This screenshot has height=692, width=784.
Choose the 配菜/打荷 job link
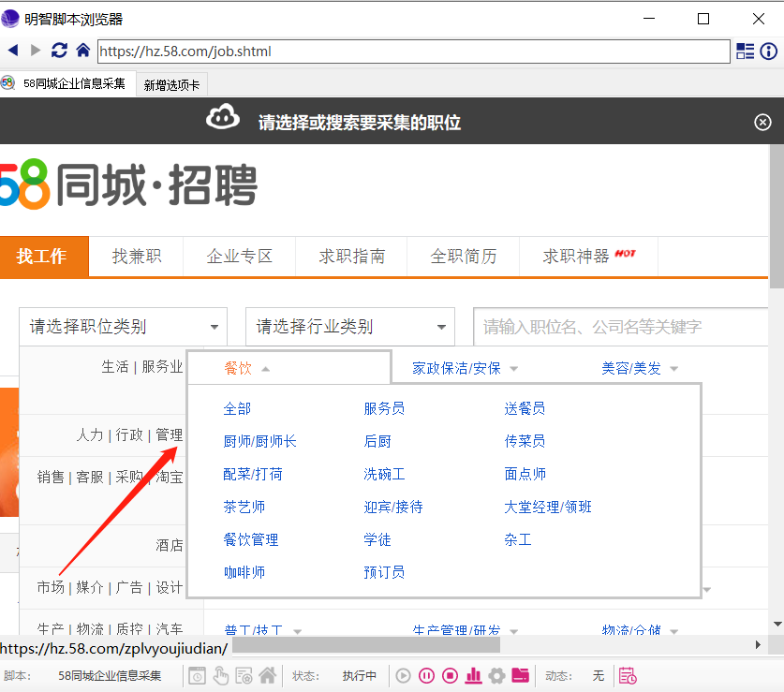click(253, 474)
